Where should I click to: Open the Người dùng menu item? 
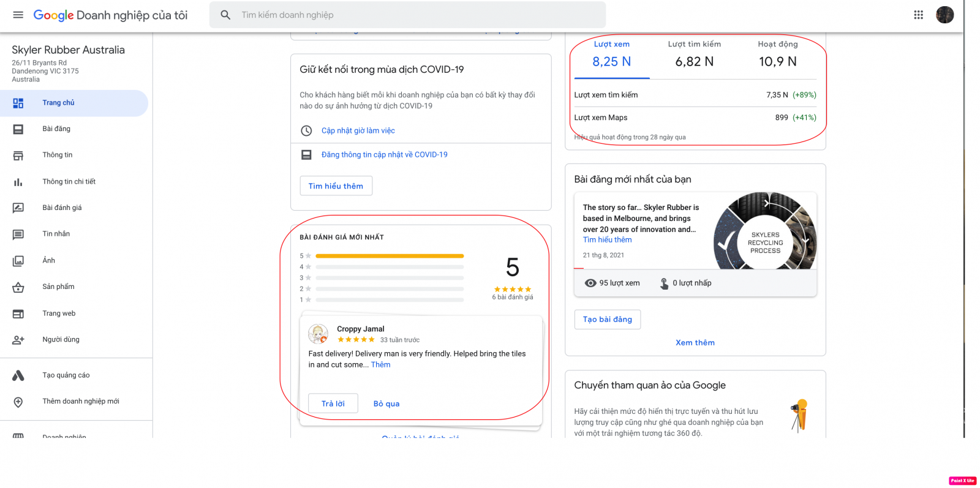[x=74, y=339]
